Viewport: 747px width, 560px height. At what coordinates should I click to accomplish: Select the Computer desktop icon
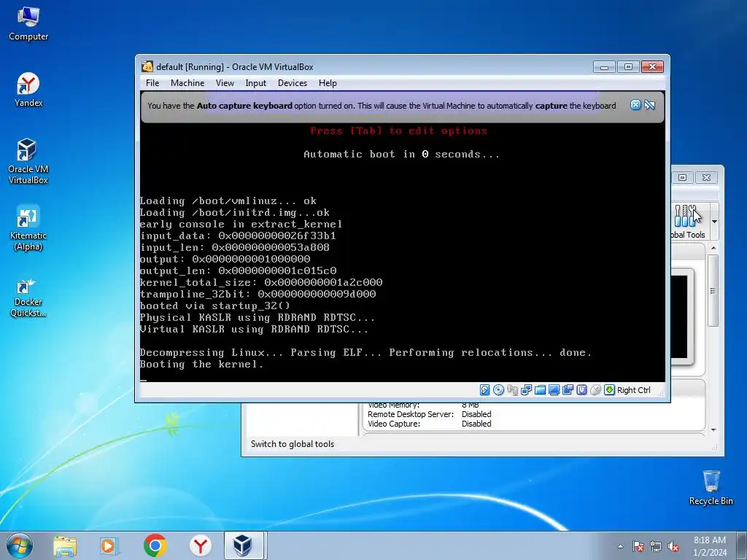coord(28,24)
